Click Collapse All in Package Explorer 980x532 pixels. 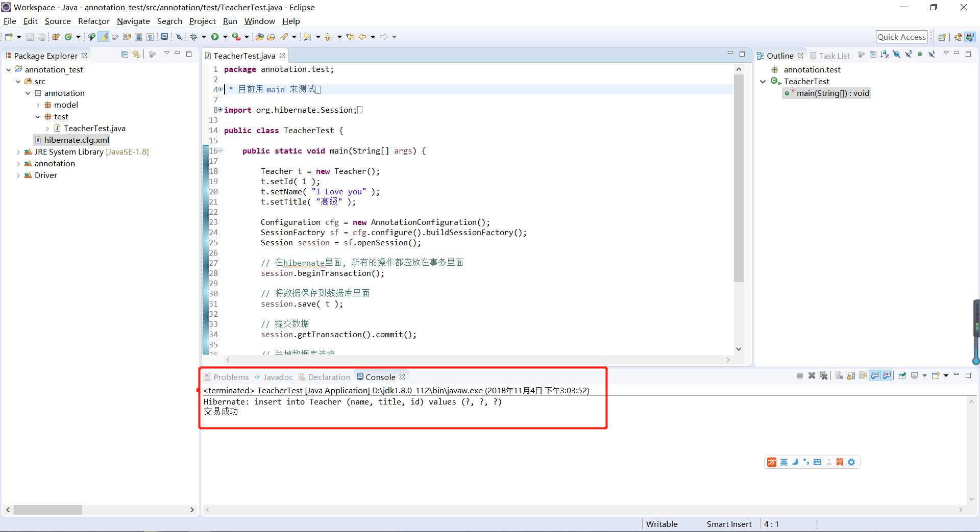pos(125,54)
